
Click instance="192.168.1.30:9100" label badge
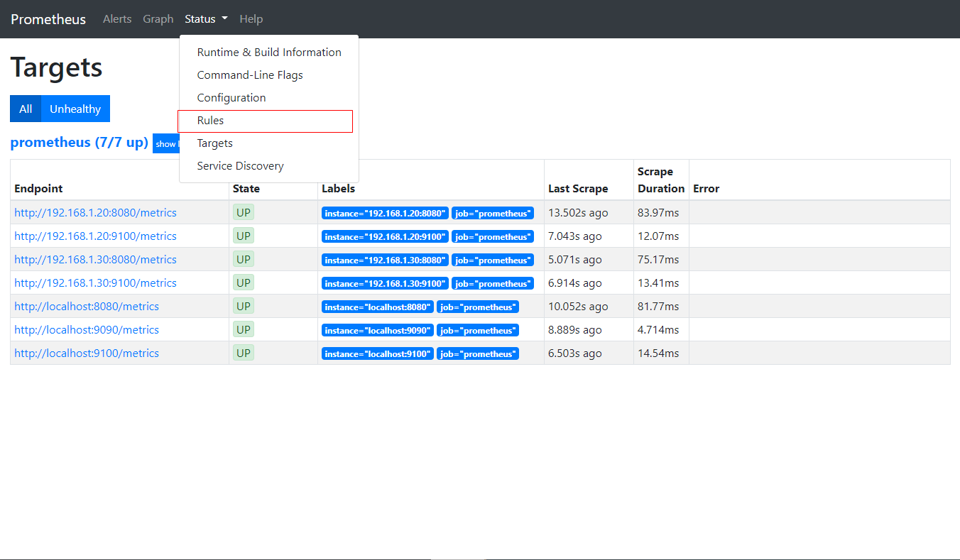coord(385,283)
